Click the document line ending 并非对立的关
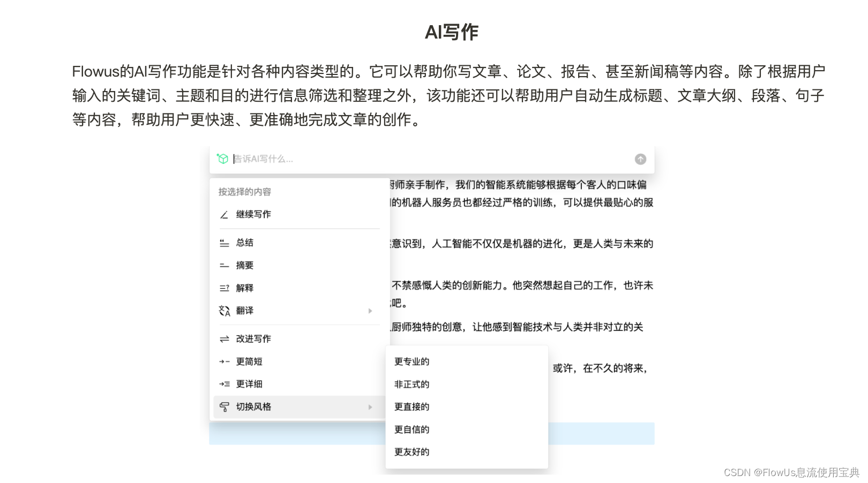This screenshot has height=483, width=868. (517, 327)
